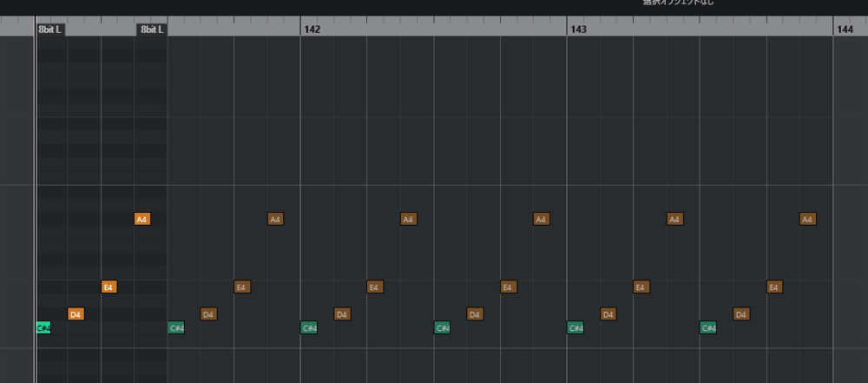Viewport: 868px width, 383px height.
Task: Select the A4 note just before bar 143
Action: pyautogui.click(x=541, y=219)
